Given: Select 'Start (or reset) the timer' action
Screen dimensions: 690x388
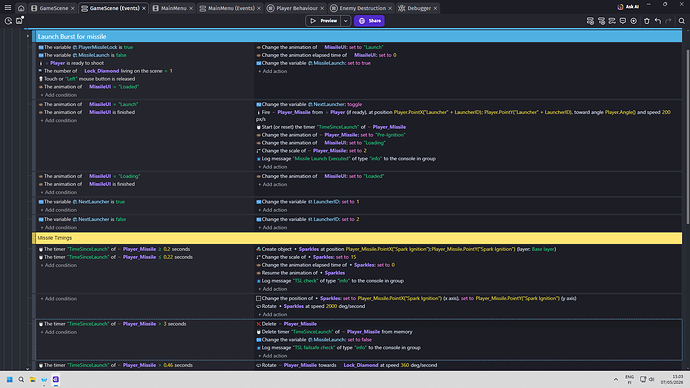Looking at the screenshot, I should tap(331, 127).
